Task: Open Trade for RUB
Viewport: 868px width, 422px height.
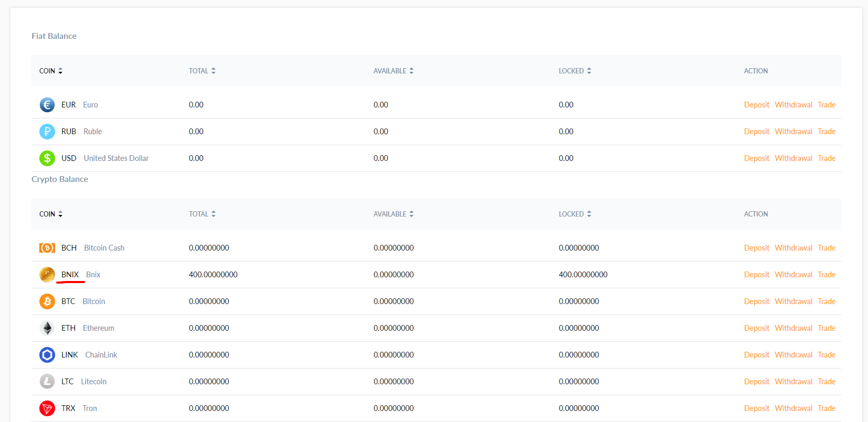Action: click(x=827, y=132)
